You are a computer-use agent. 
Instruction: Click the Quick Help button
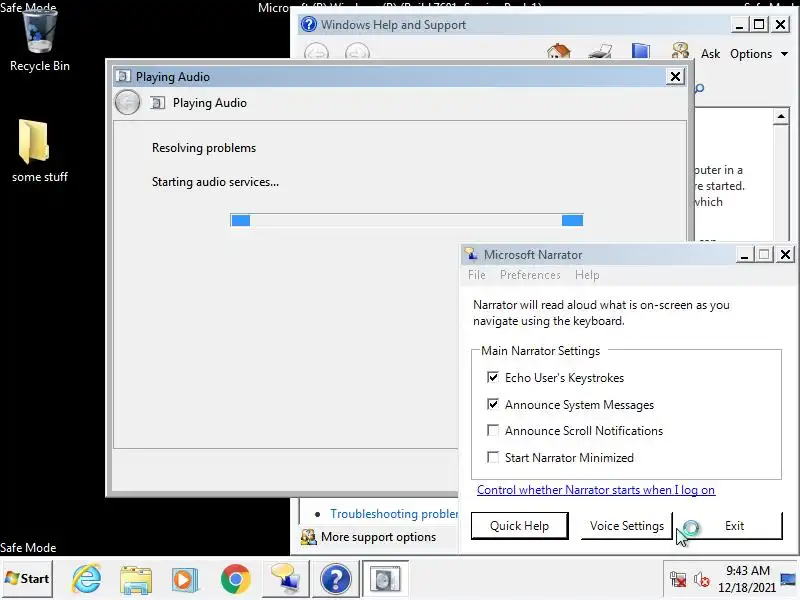tap(519, 526)
